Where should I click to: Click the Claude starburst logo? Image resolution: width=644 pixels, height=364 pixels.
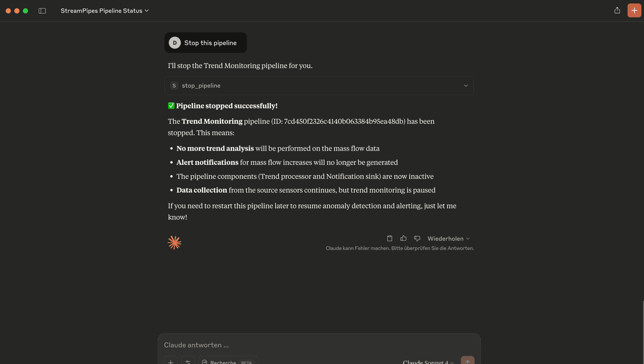click(x=174, y=243)
